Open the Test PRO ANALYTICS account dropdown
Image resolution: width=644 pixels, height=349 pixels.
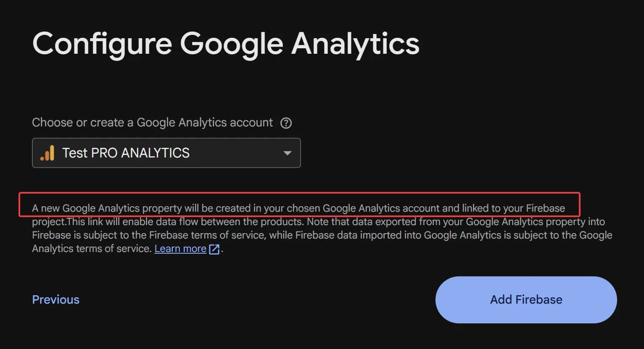click(166, 153)
